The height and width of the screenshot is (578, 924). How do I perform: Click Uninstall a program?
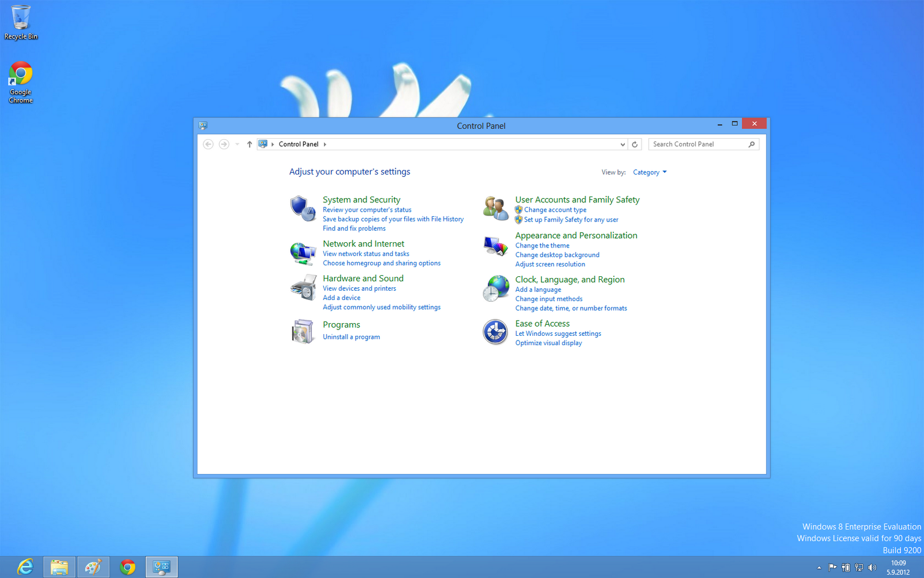[x=351, y=337]
